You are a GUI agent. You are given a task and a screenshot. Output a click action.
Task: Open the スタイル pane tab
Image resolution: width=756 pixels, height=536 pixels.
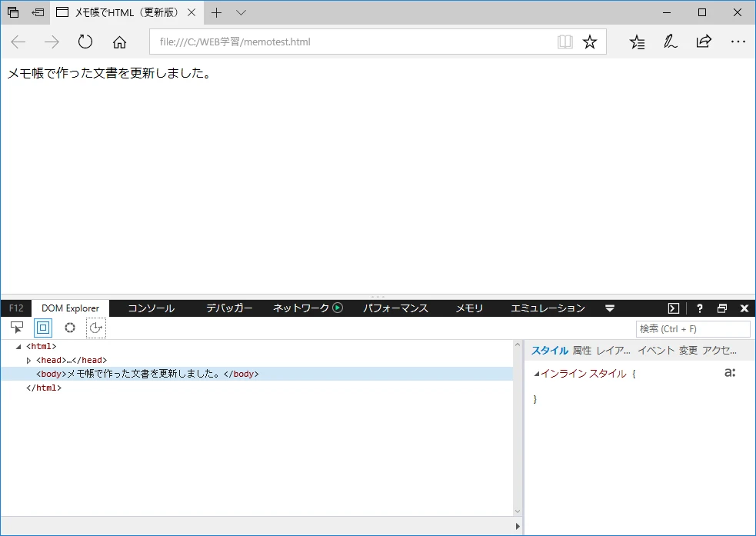[550, 351]
